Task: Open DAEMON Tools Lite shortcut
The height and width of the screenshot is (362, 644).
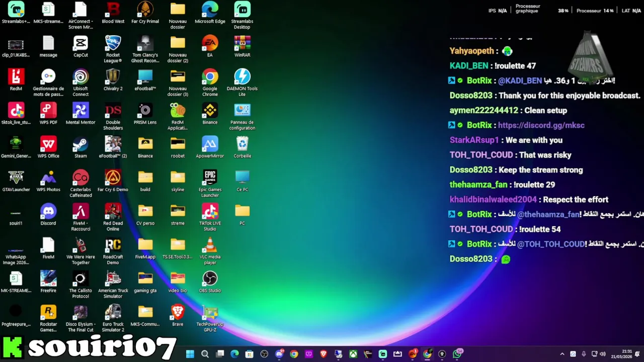Action: click(242, 82)
